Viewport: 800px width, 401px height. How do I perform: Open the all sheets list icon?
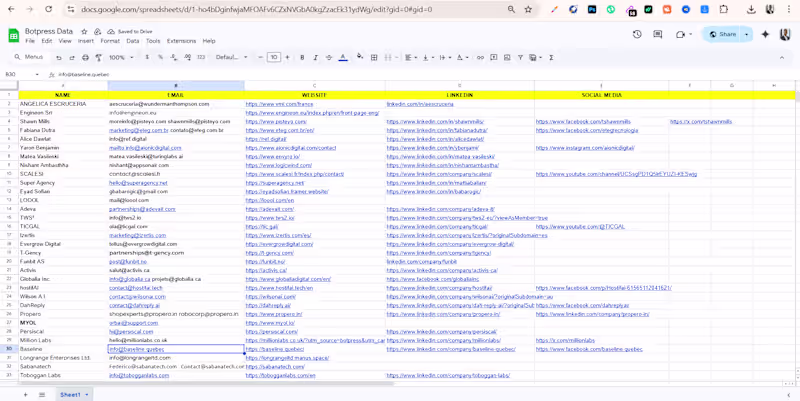tap(42, 395)
